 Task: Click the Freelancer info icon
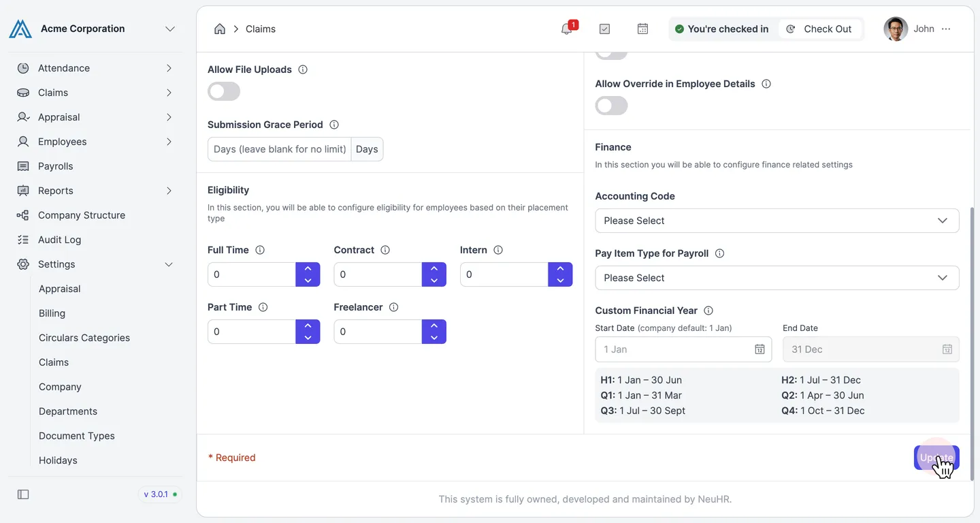point(393,307)
